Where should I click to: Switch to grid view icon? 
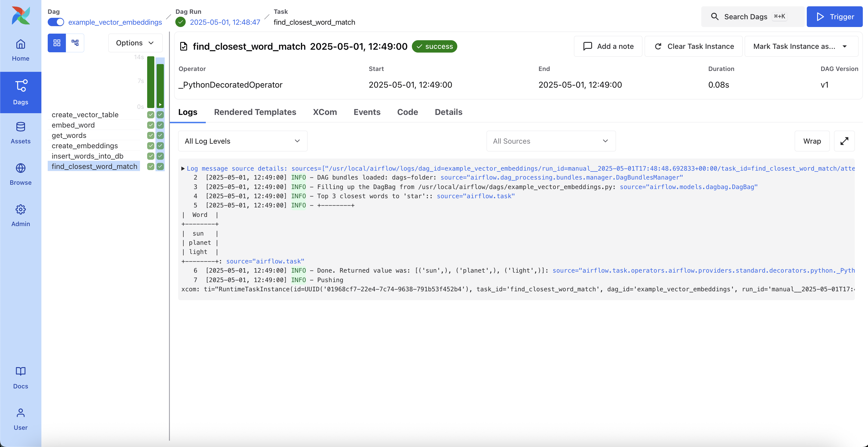coord(57,43)
